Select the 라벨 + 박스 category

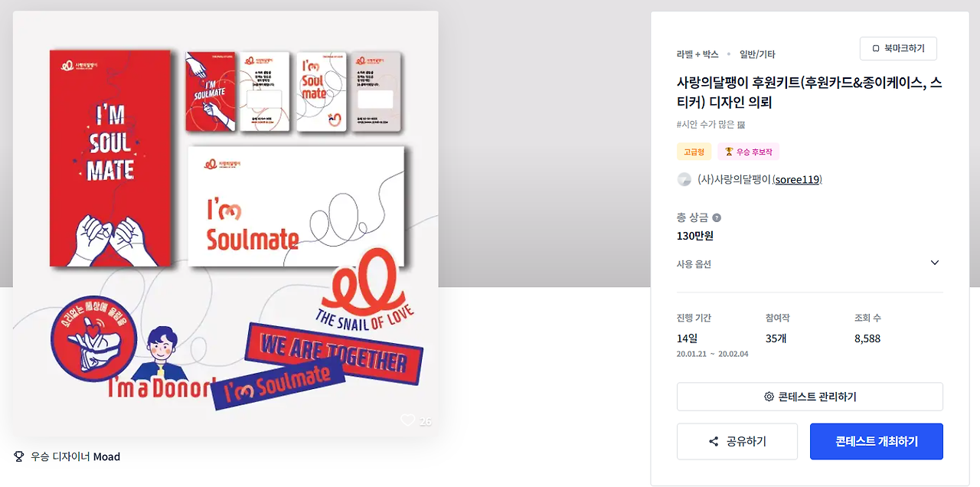tap(697, 54)
